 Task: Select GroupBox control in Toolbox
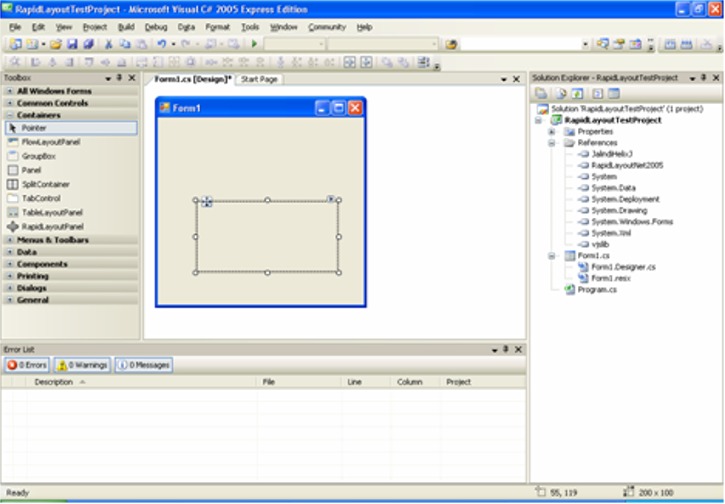click(x=71, y=156)
